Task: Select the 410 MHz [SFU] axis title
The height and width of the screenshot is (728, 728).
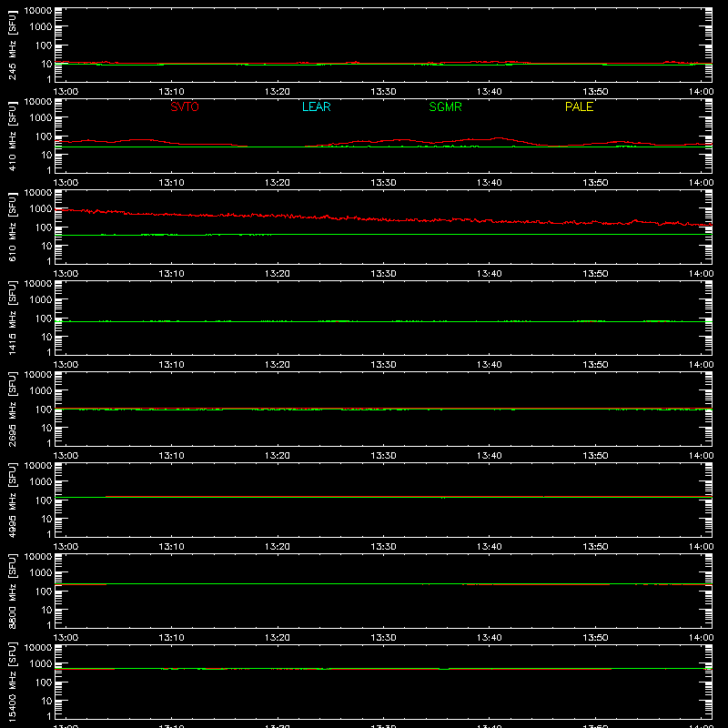Action: coord(12,136)
